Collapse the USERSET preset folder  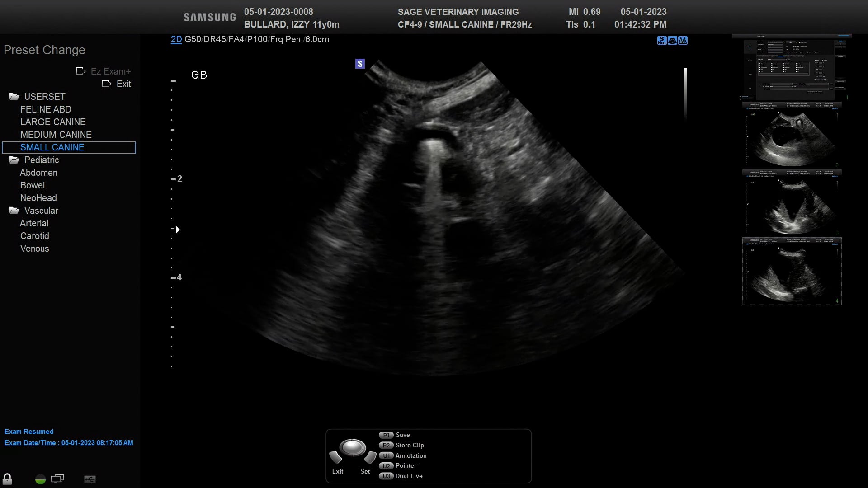click(14, 97)
